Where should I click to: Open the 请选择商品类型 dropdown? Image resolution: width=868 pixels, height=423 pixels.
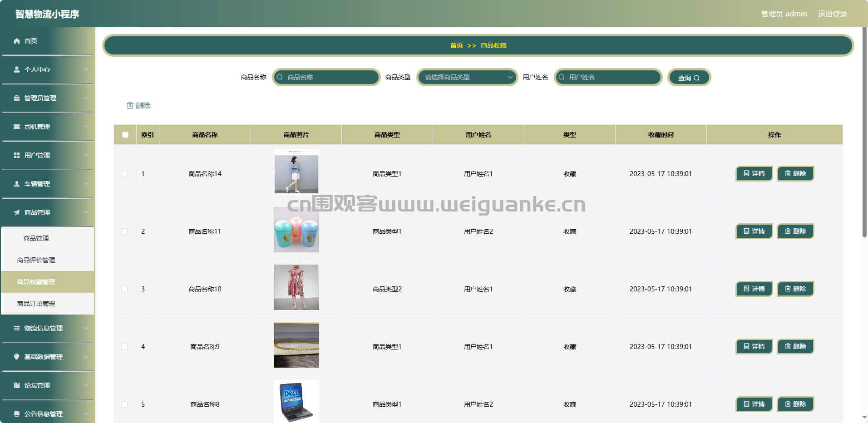tap(467, 77)
